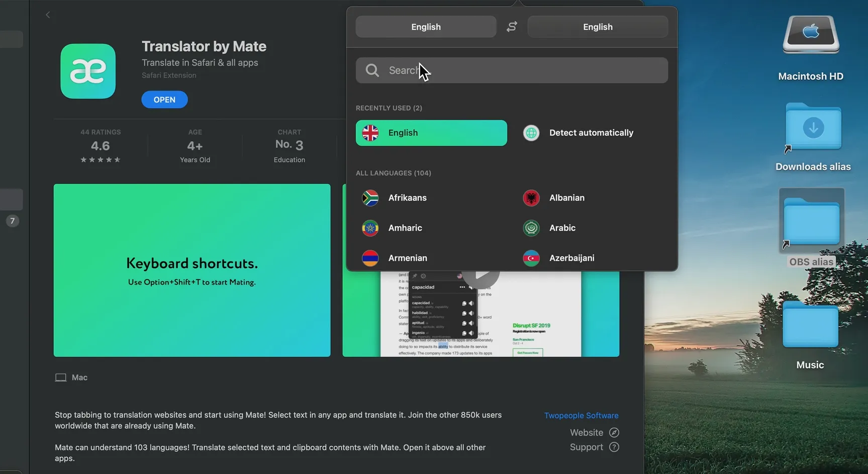Open the Downloads alias folder
The height and width of the screenshot is (474, 868).
pos(813,129)
